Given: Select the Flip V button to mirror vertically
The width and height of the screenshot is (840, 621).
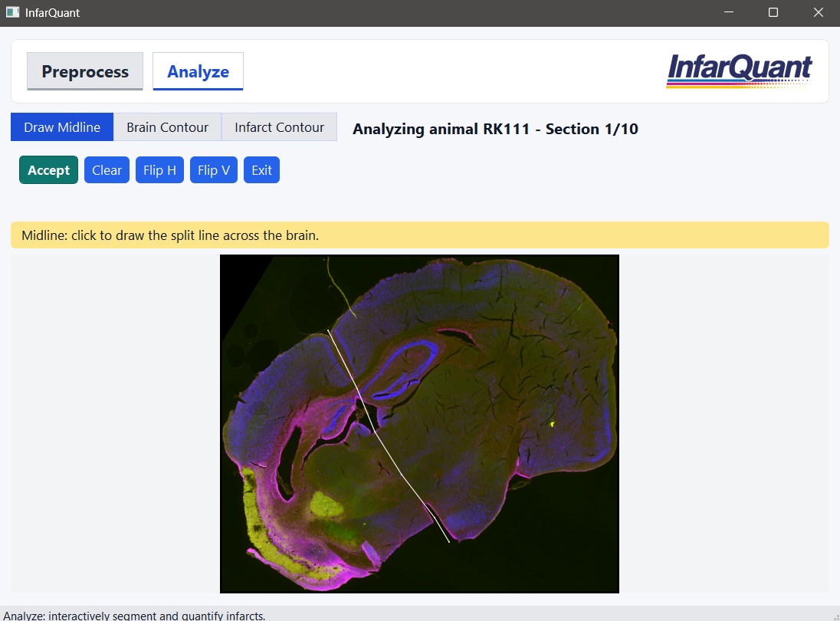Looking at the screenshot, I should [213, 169].
